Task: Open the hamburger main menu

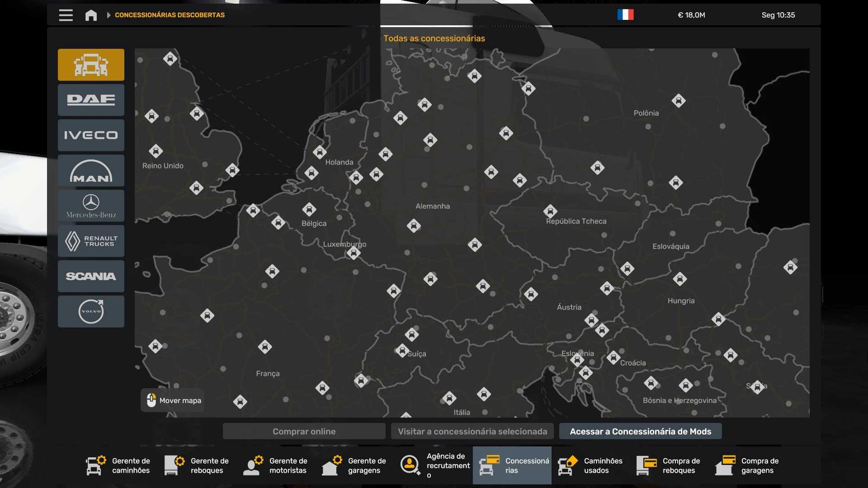Action: click(66, 15)
